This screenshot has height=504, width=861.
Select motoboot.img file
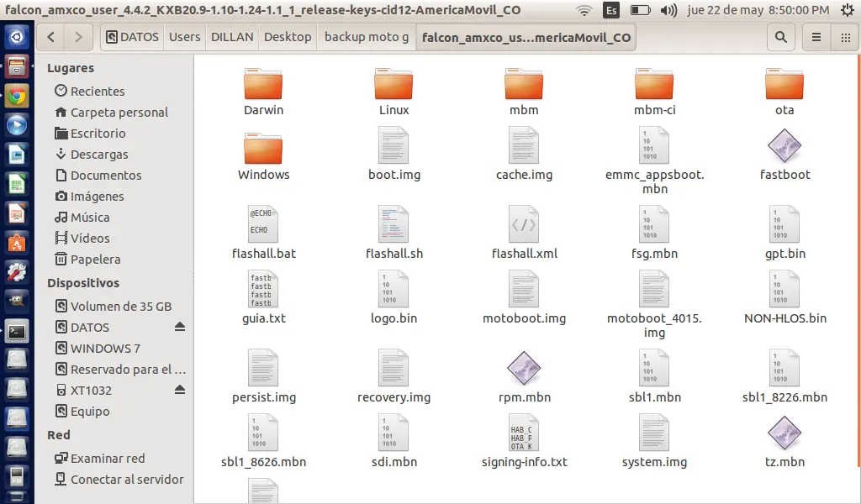(524, 298)
